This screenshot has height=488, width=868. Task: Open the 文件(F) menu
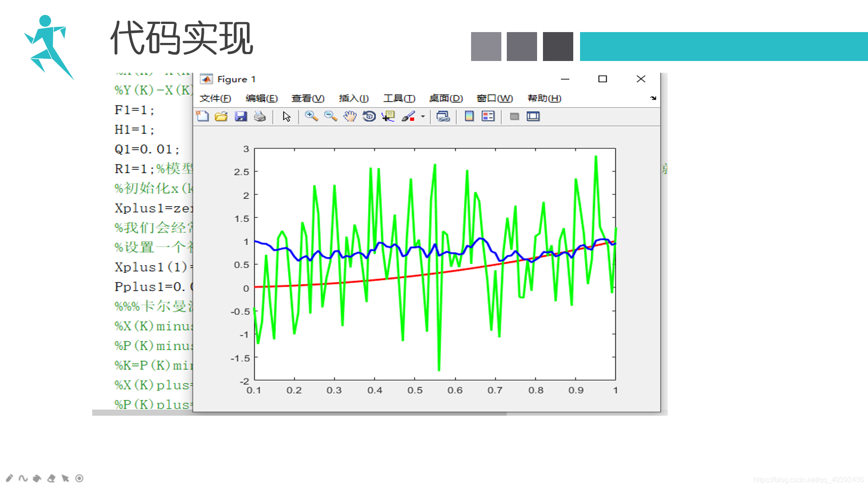[x=215, y=98]
